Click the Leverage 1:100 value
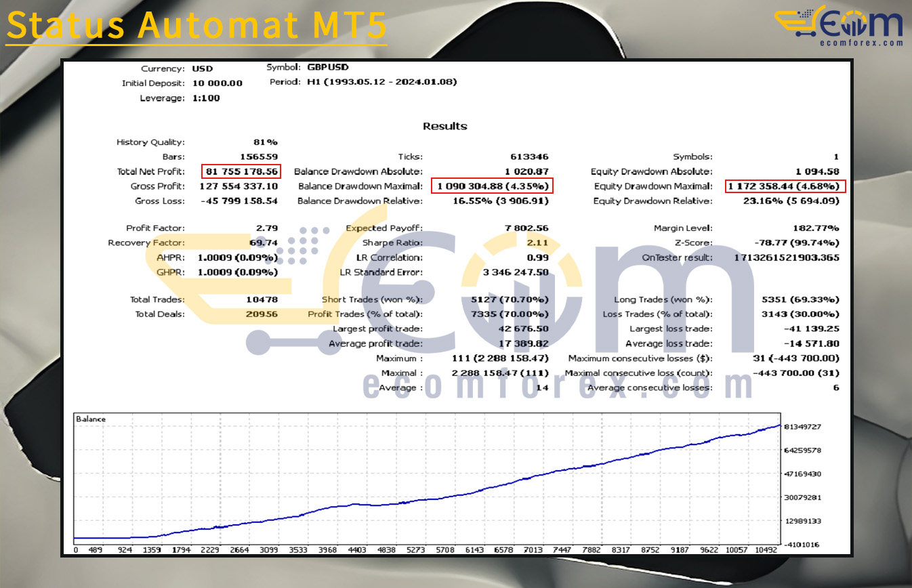The height and width of the screenshot is (588, 912). click(x=206, y=98)
